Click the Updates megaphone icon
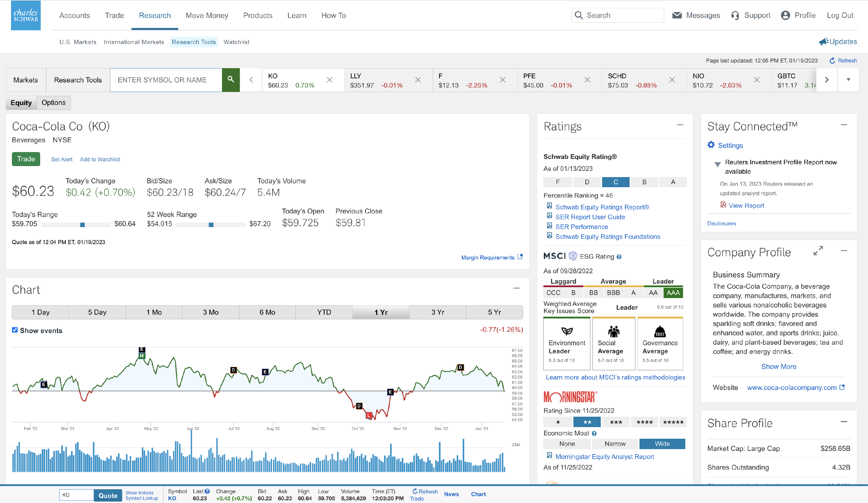 [x=824, y=42]
